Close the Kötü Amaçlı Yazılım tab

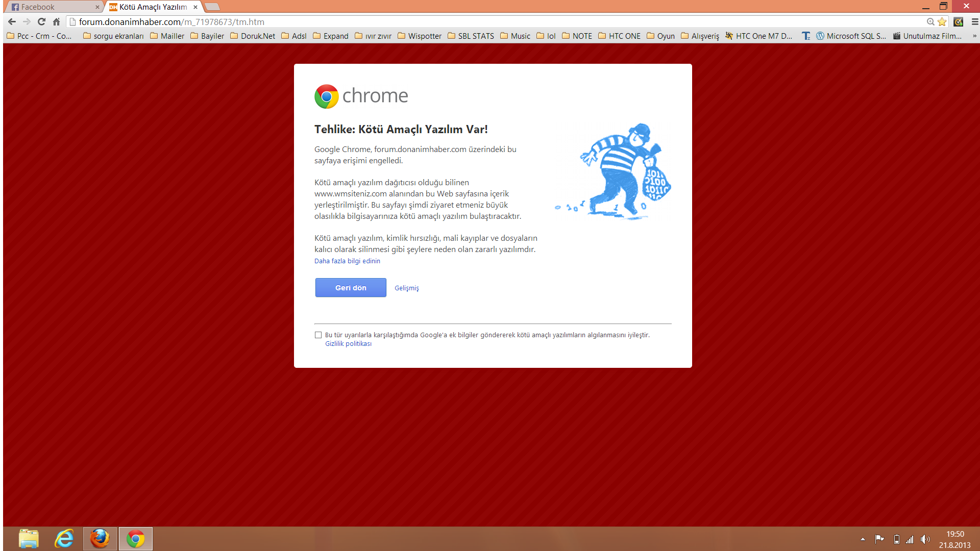(195, 7)
